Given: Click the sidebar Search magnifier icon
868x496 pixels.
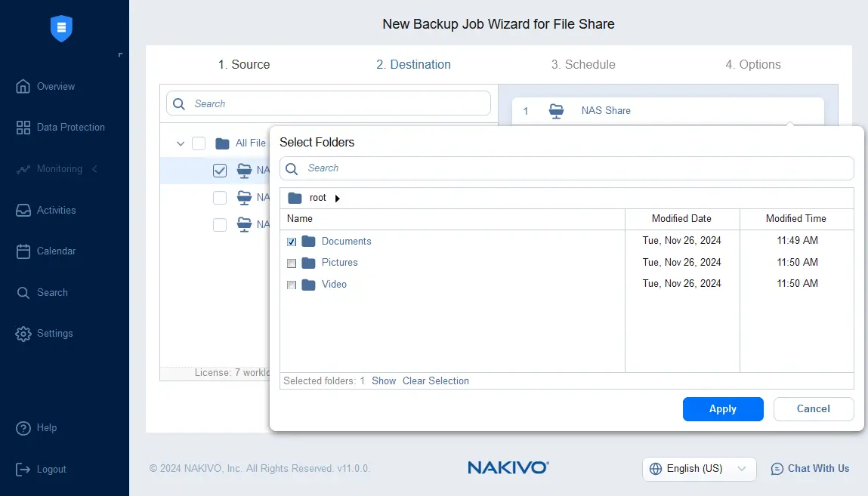Looking at the screenshot, I should point(23,292).
